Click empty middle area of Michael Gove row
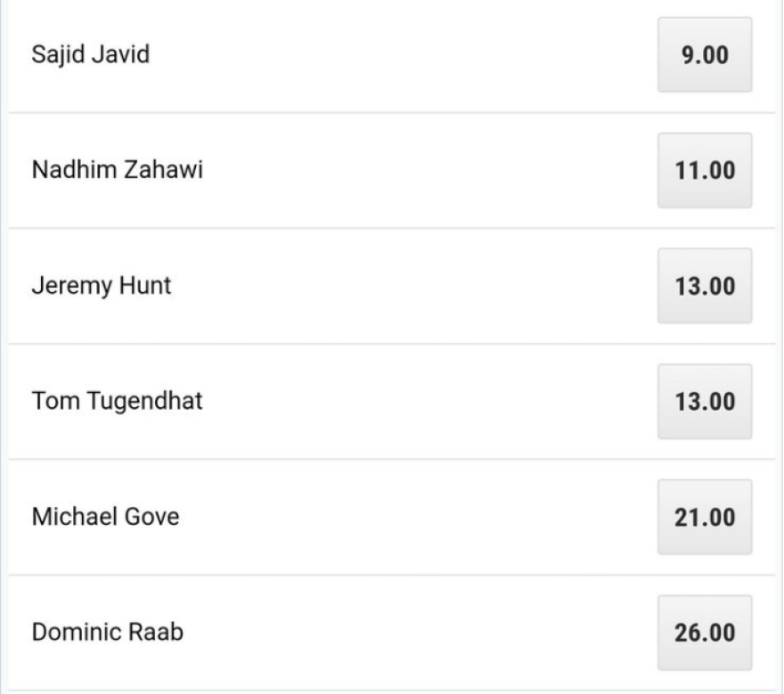784x694 pixels. pyautogui.click(x=401, y=517)
